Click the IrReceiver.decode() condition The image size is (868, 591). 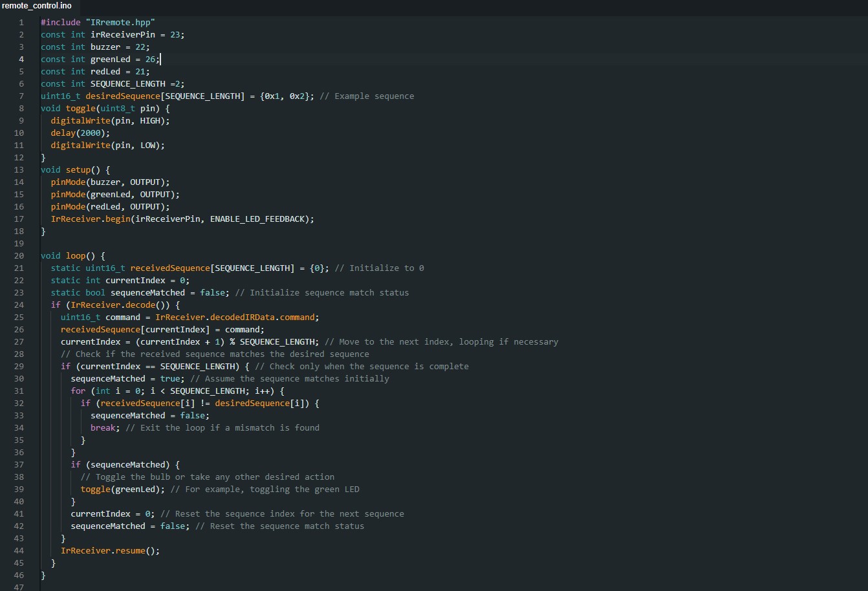pyautogui.click(x=118, y=305)
